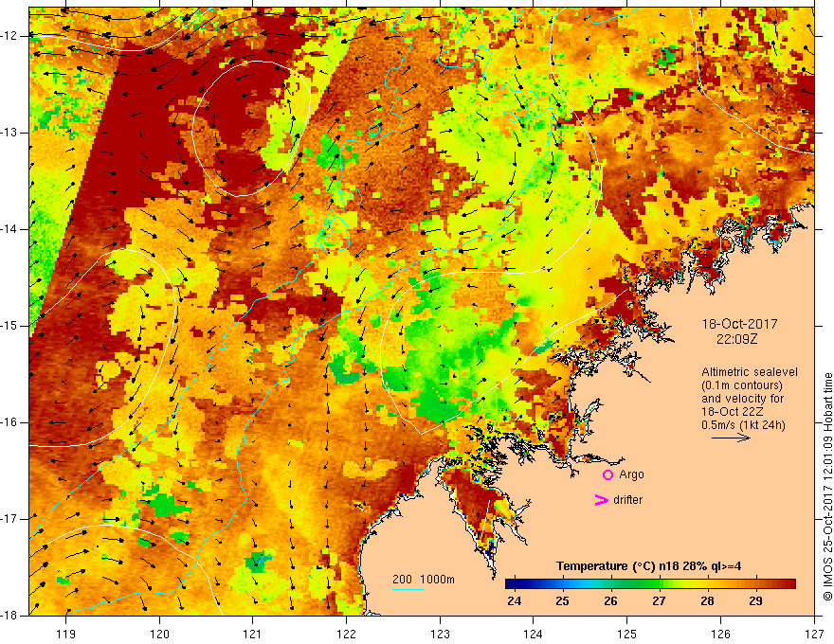Click the cyan bathymetry legend line

point(408,589)
